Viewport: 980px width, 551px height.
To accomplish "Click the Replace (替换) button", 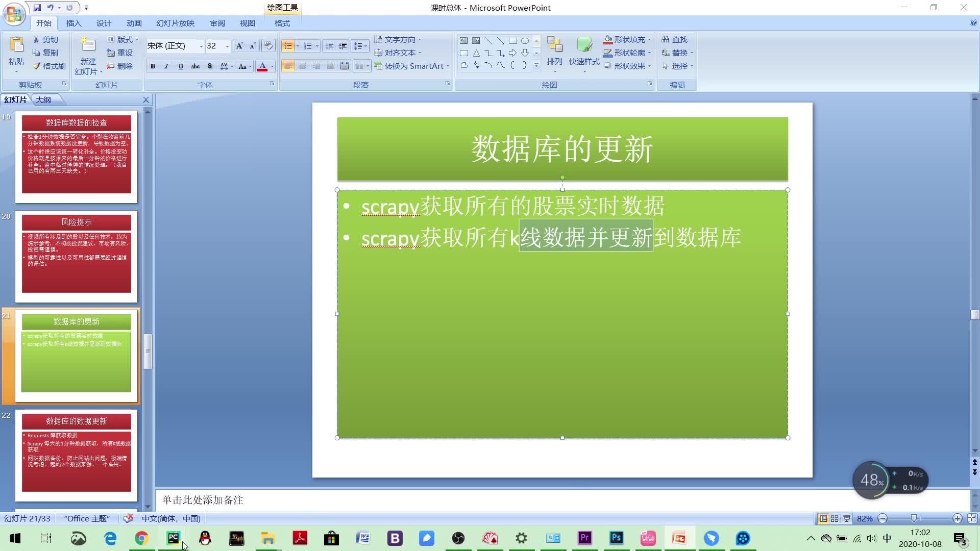I will click(677, 53).
